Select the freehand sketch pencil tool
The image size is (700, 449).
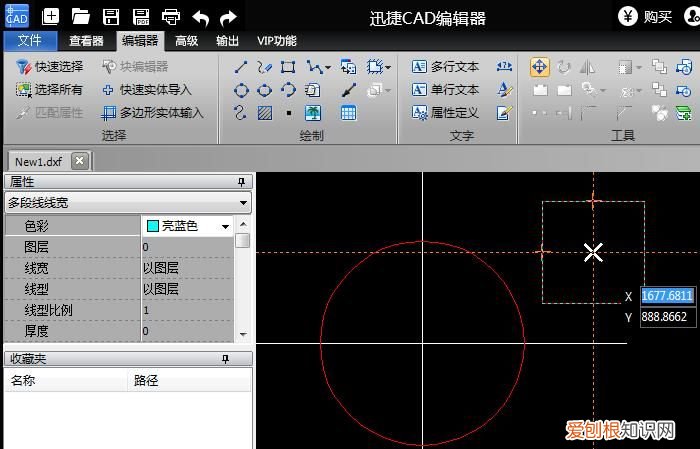click(x=264, y=67)
